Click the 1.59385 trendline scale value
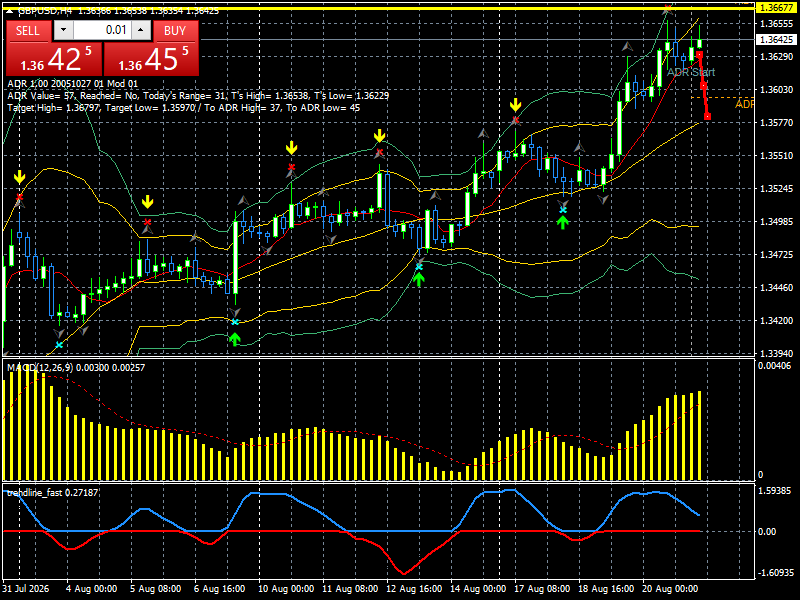 coord(774,490)
